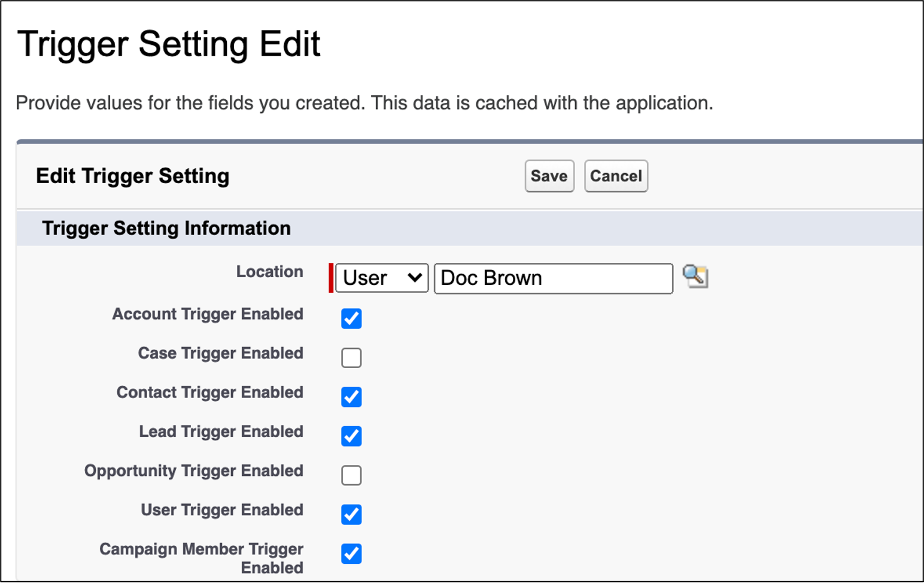Click the Trigger Setting Edit page title
Screen dimensions: 924x583
pos(169,44)
